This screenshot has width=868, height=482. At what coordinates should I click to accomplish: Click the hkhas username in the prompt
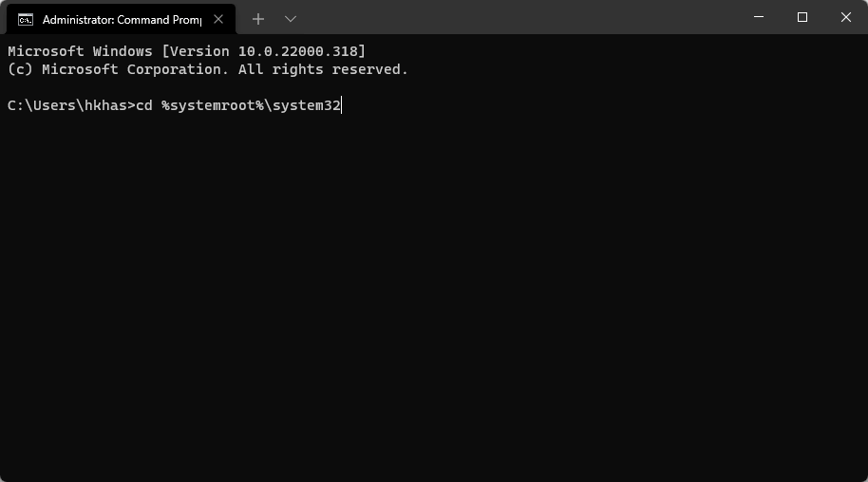click(x=105, y=105)
